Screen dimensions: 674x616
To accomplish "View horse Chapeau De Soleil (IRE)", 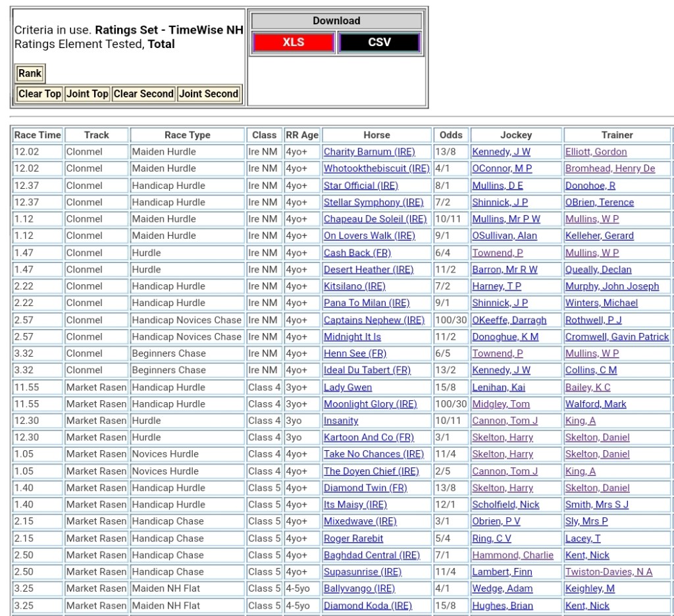I will (375, 219).
